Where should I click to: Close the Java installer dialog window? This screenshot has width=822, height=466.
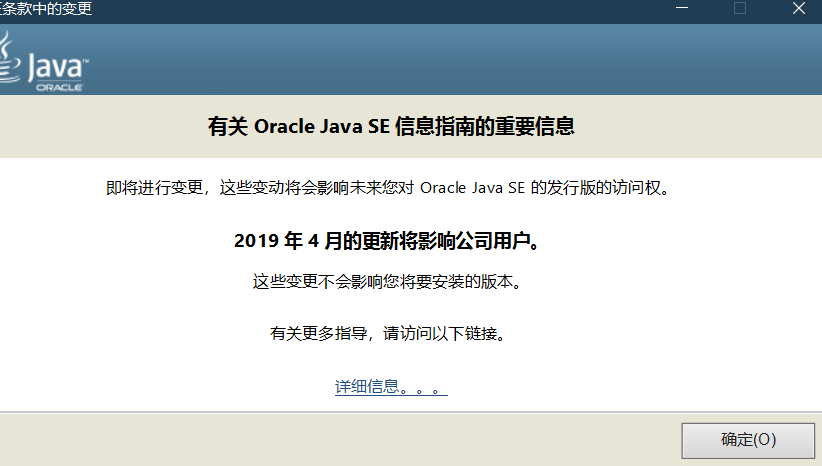pyautogui.click(x=798, y=8)
